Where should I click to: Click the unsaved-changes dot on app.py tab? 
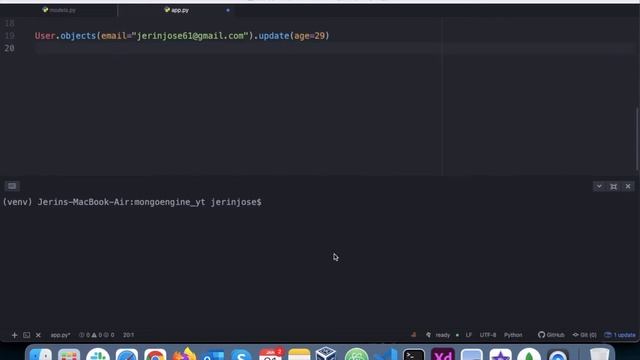point(228,10)
